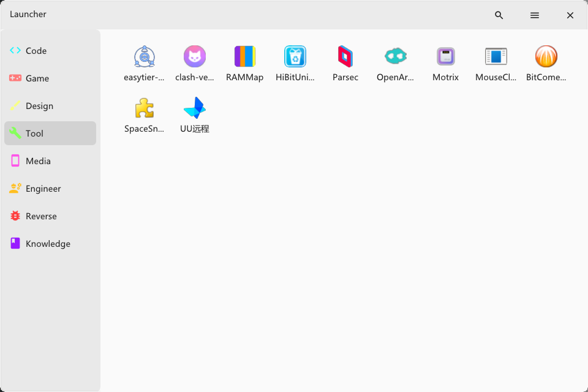Launch Motrix download manager

click(x=446, y=56)
